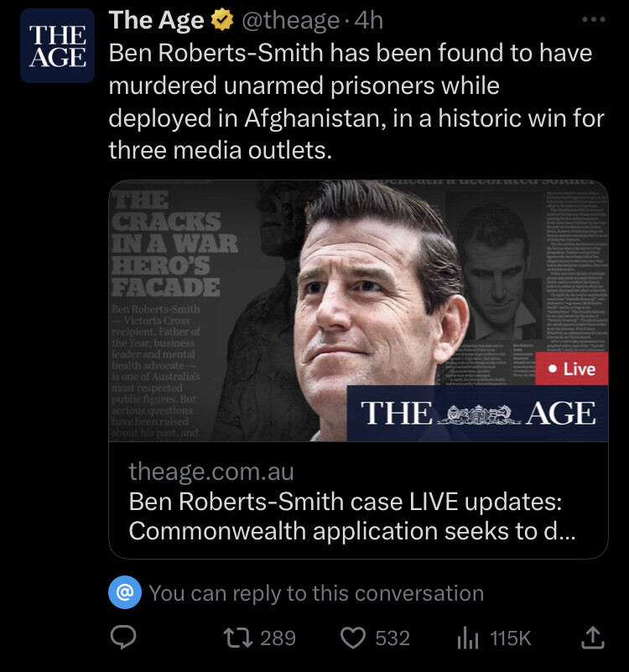
Task: Click the gold verified badge
Action: (x=222, y=20)
